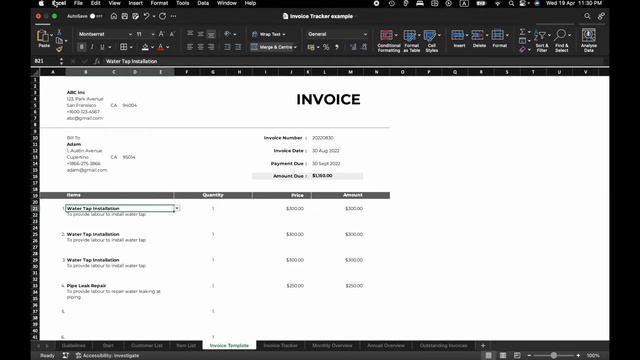
Task: Toggle Underline formatting
Action: 102,47
